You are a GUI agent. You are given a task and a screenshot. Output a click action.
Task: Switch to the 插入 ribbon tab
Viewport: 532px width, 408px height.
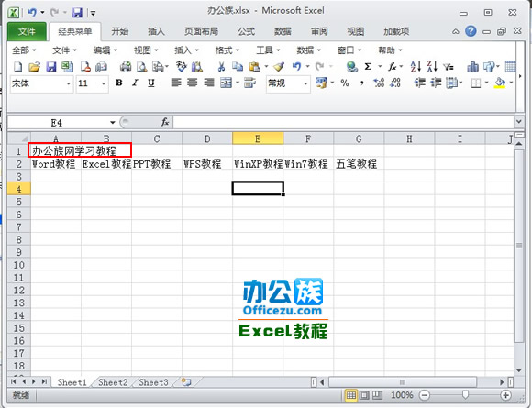pos(157,31)
